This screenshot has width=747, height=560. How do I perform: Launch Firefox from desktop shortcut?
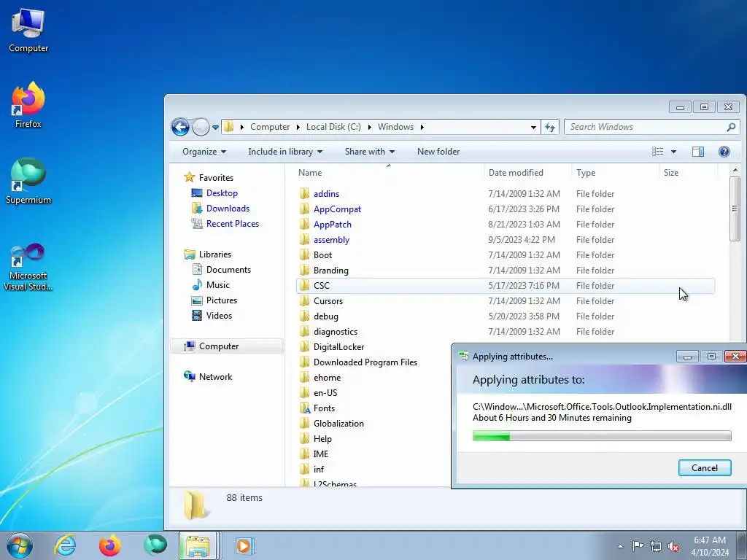(28, 105)
